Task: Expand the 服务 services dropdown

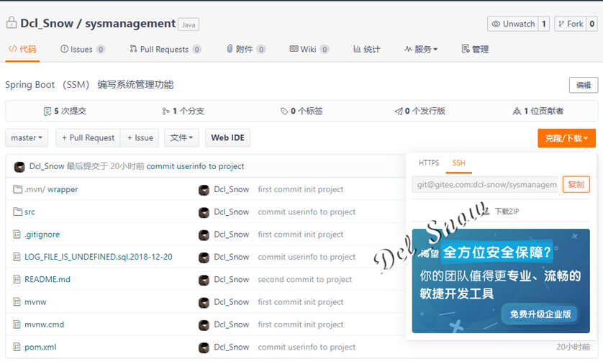Action: coord(421,49)
